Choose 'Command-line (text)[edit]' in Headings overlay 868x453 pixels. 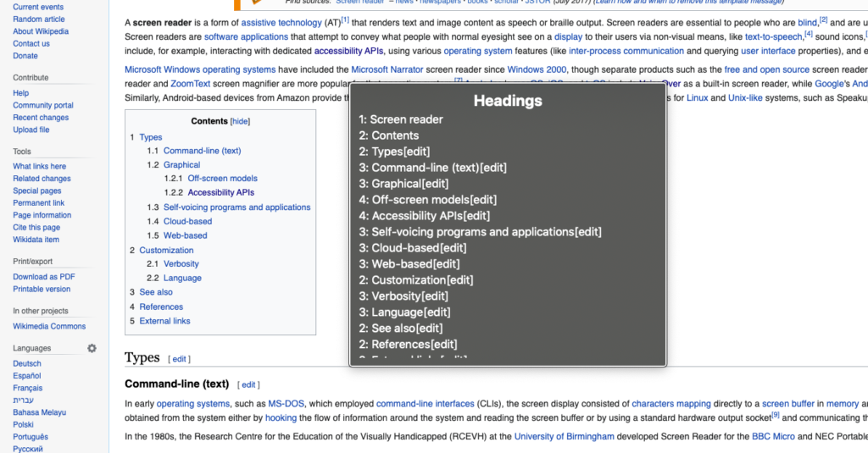tap(432, 168)
